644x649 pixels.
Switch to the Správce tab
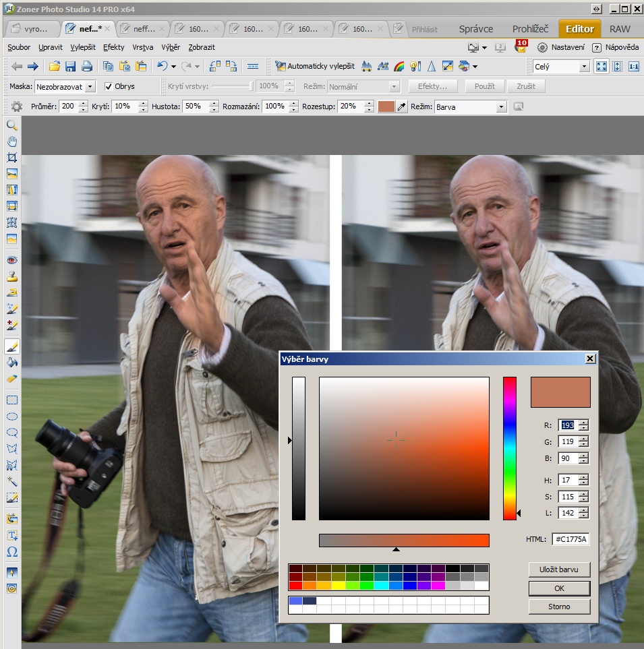(x=475, y=29)
